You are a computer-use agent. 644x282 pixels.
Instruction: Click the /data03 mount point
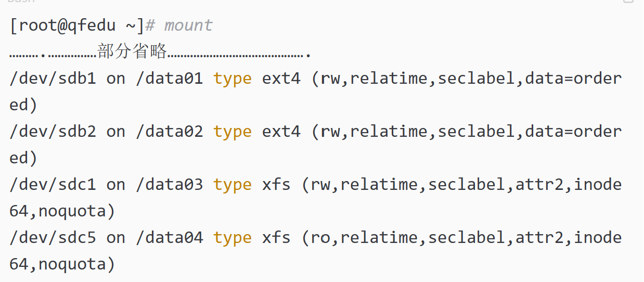coord(169,185)
